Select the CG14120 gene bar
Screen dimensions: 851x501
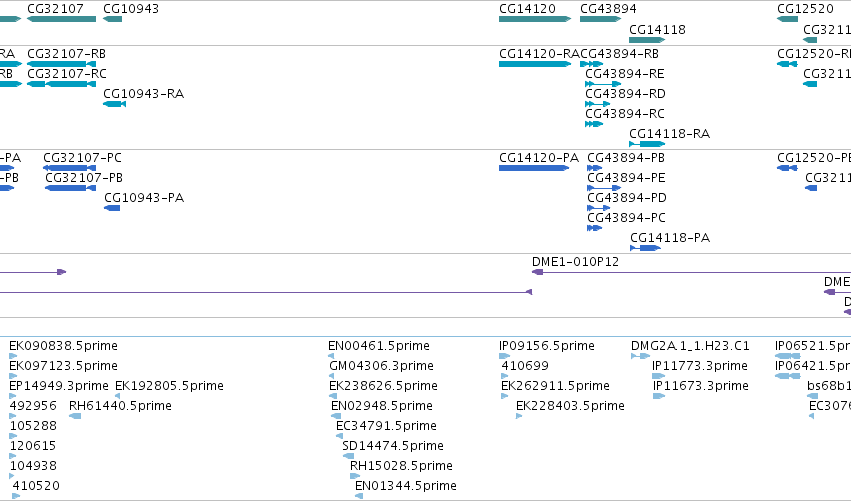(535, 19)
